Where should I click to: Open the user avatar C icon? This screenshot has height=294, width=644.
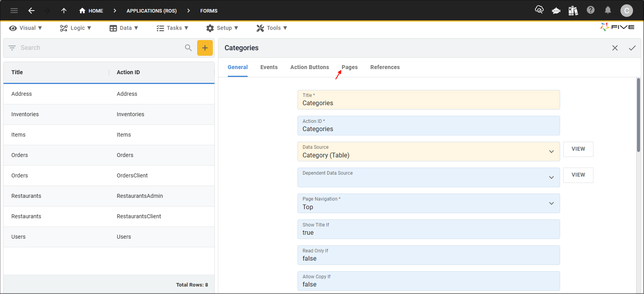click(626, 11)
